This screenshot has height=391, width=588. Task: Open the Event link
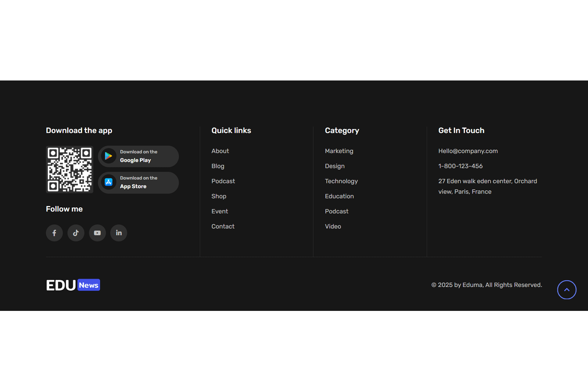tap(220, 211)
